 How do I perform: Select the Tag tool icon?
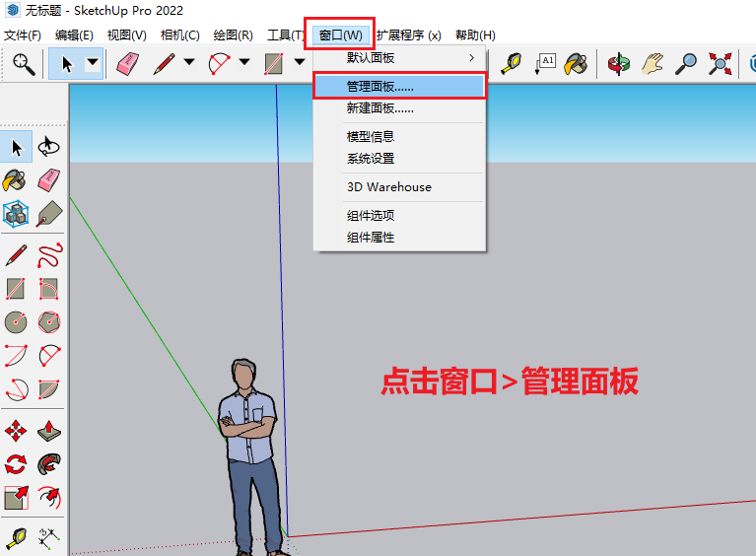(x=49, y=213)
